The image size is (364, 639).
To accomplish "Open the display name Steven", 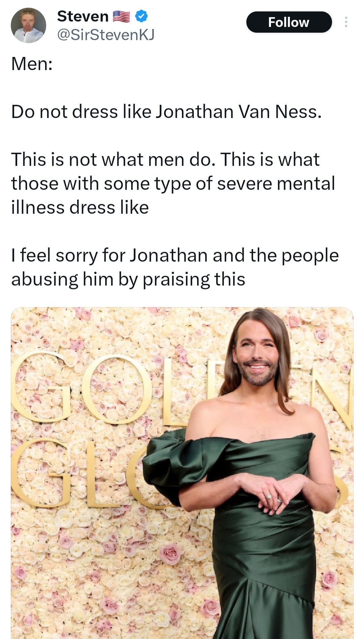I will point(83,16).
